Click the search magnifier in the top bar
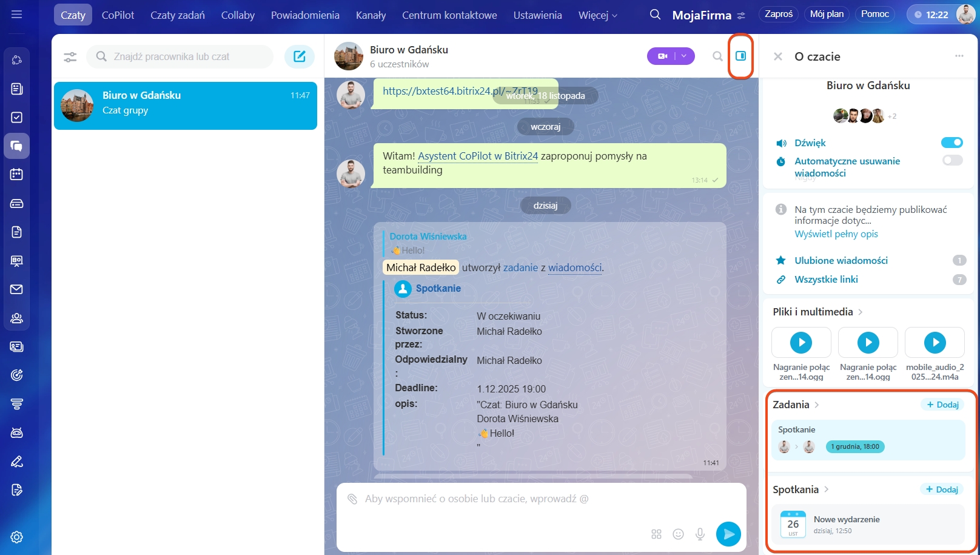The height and width of the screenshot is (555, 980). tap(655, 15)
